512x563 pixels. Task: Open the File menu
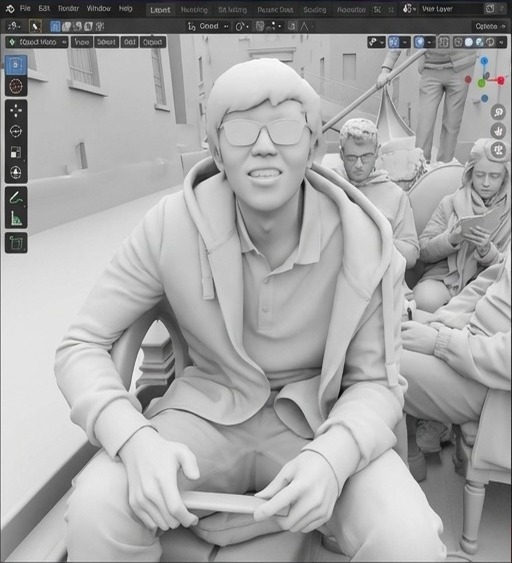tap(25, 8)
